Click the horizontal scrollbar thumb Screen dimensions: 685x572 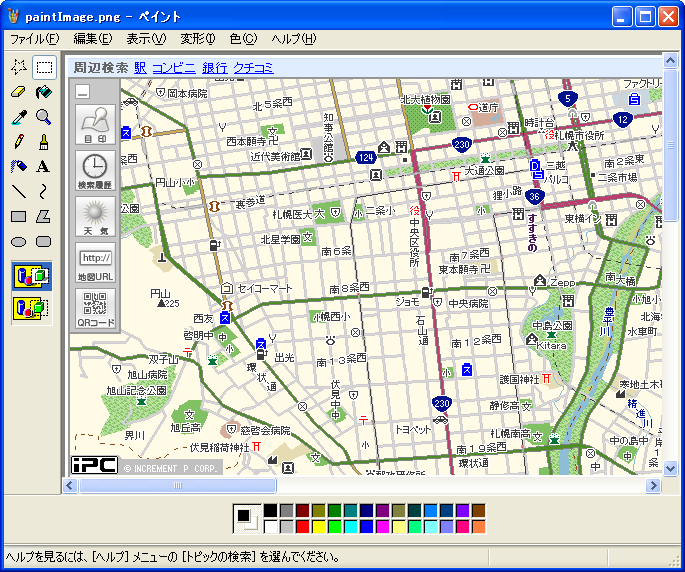[177, 485]
